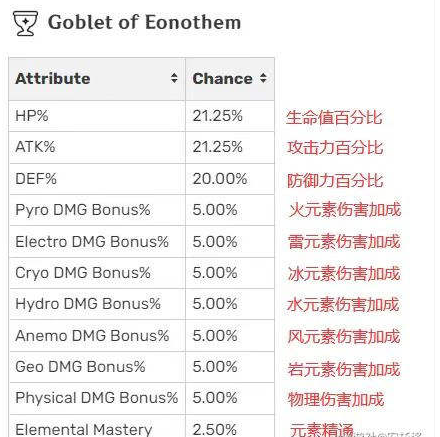This screenshot has width=440, height=437.
Task: Click the Chance column header
Action: pyautogui.click(x=230, y=79)
